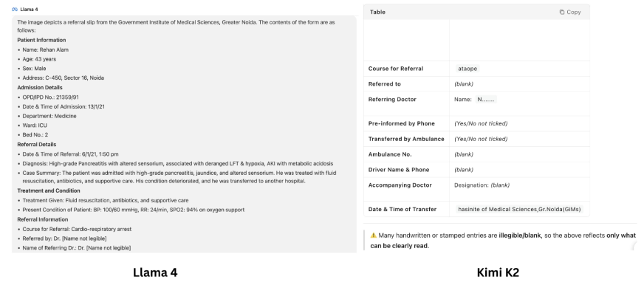Select the Table header label
The width and height of the screenshot is (644, 288).
coord(377,13)
